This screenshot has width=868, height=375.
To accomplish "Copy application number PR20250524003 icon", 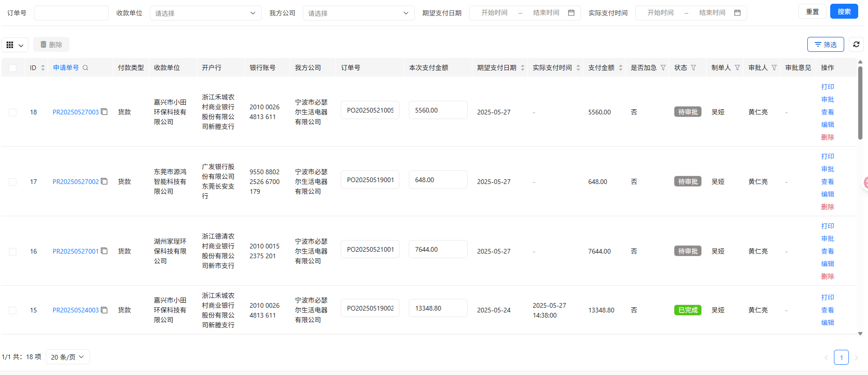I will (x=105, y=310).
